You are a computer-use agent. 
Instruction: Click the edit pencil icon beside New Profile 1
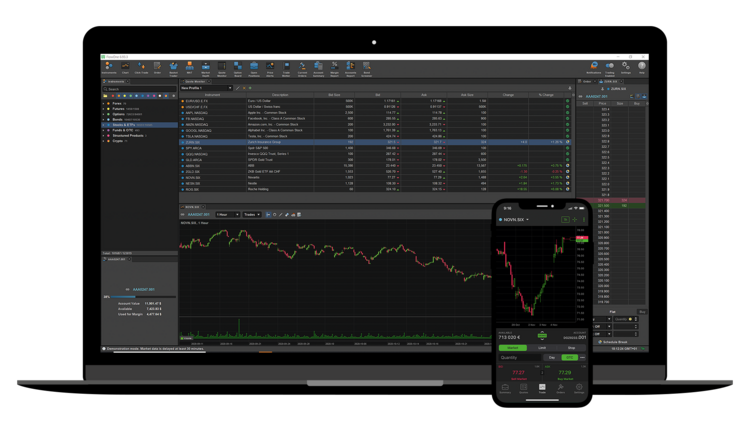point(238,88)
